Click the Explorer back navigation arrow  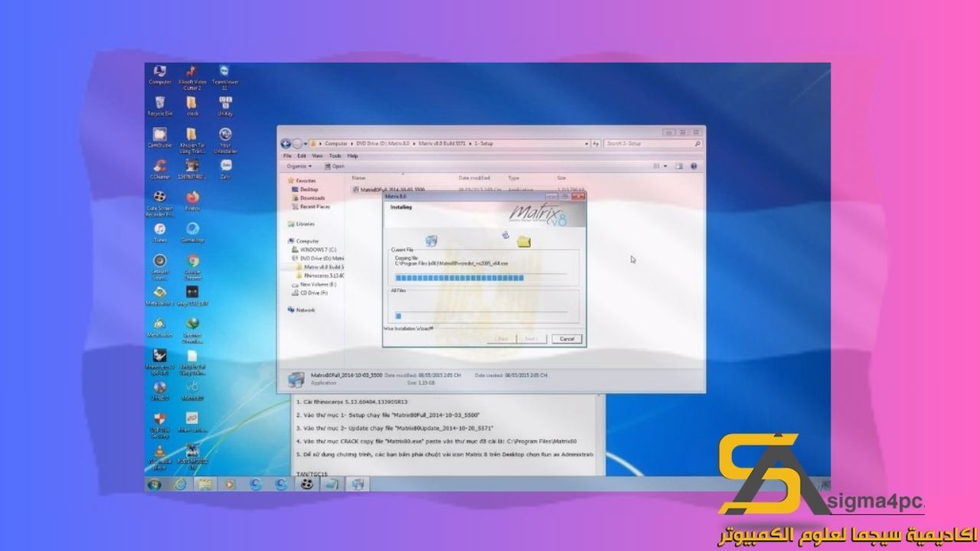(286, 143)
